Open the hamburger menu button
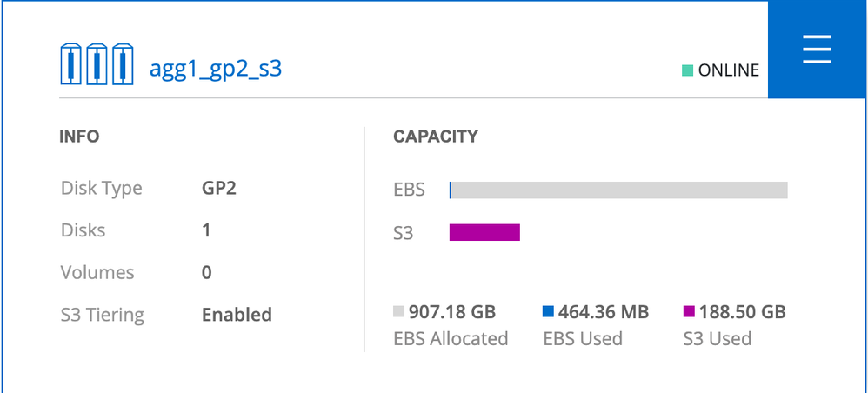Screen dimensions: 868x393 pos(817,50)
